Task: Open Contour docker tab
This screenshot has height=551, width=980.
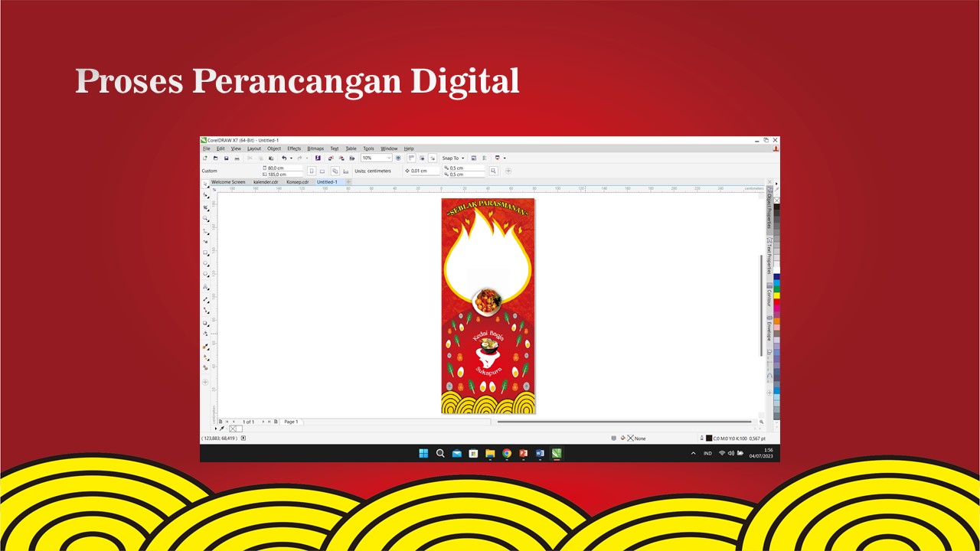Action: click(769, 295)
